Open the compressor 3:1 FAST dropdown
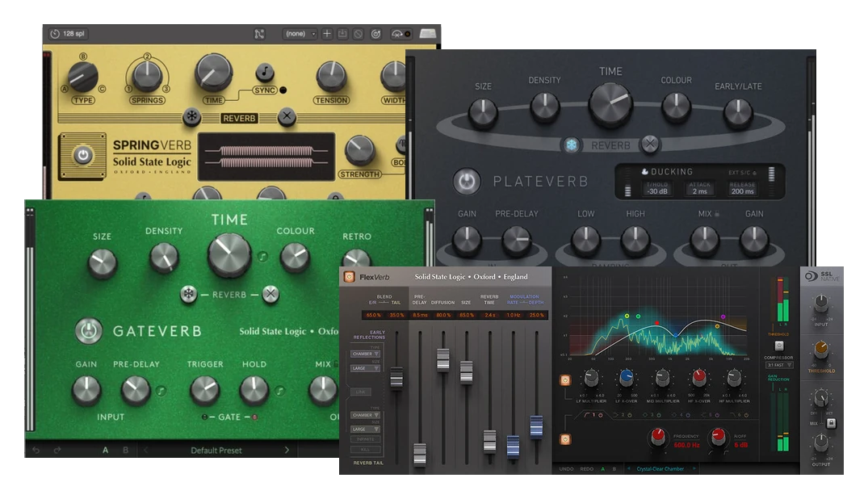This screenshot has width=868, height=499. coord(779,365)
